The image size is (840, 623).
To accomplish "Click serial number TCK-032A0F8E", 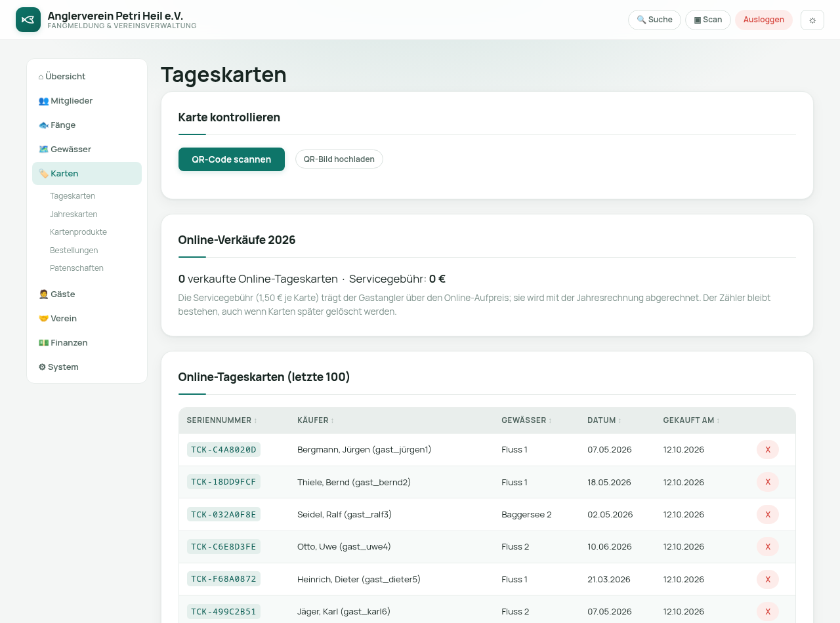I will tap(224, 515).
